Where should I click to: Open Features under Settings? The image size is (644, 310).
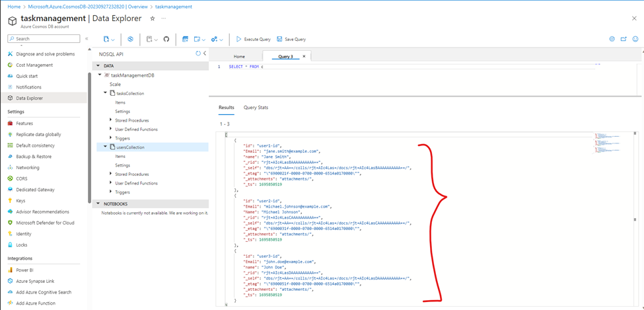[x=24, y=124]
